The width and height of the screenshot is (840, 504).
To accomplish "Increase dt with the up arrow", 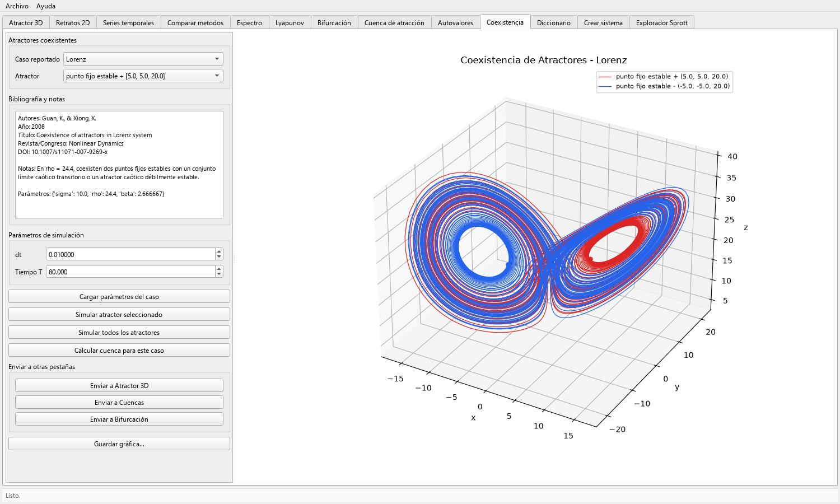I will pos(219,251).
